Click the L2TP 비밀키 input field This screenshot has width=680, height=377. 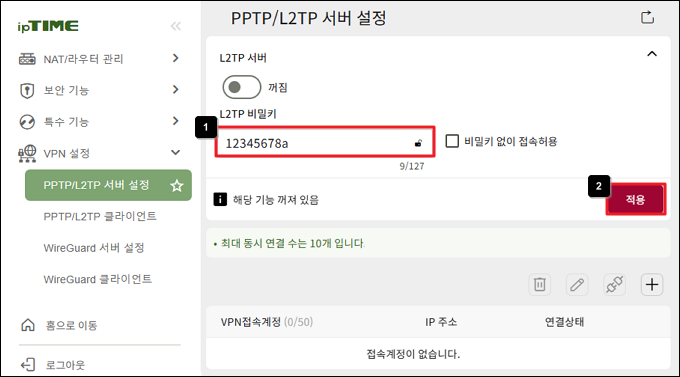point(325,142)
